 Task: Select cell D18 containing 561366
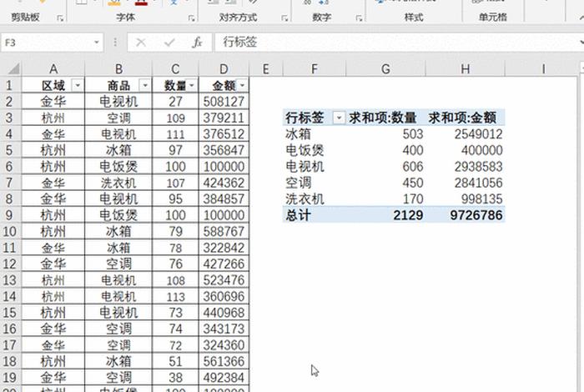click(x=224, y=361)
